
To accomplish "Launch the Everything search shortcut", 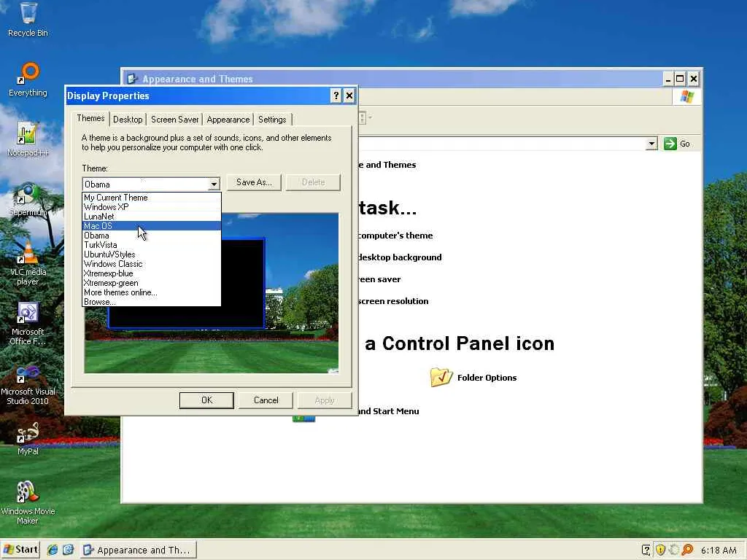I will tap(28, 79).
